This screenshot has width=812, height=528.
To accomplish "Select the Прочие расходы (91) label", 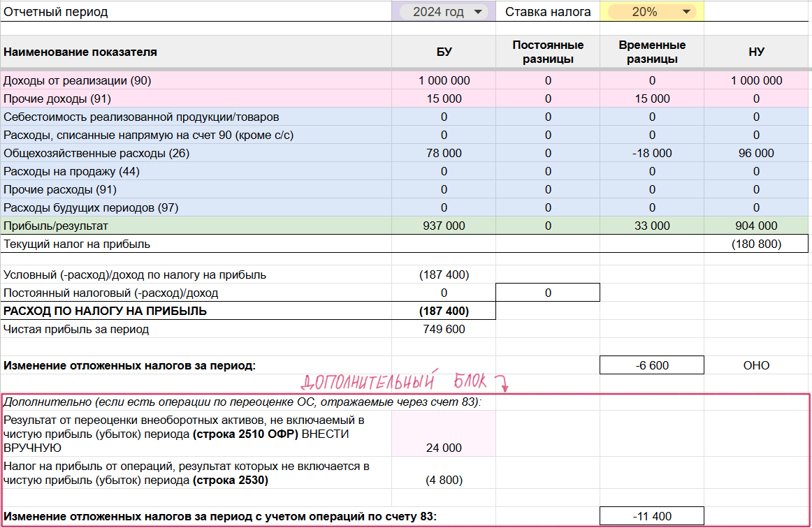I will (x=196, y=189).
